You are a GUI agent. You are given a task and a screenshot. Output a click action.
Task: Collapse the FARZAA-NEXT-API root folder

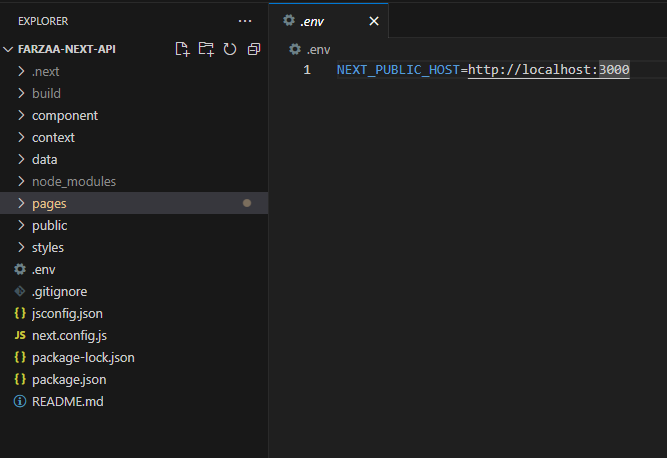tap(10, 49)
